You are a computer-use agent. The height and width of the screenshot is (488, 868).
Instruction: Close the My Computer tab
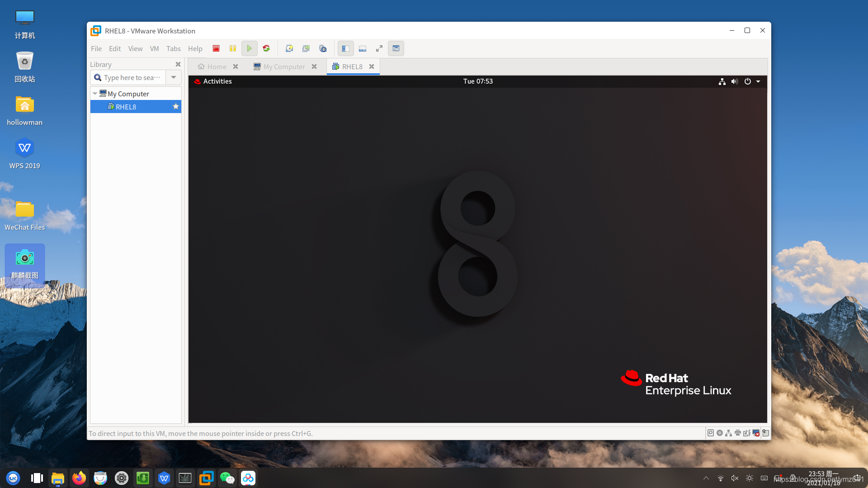pos(314,66)
